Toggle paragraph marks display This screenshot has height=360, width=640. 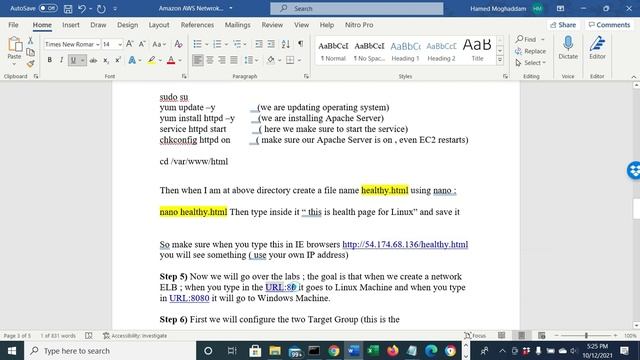coord(300,44)
